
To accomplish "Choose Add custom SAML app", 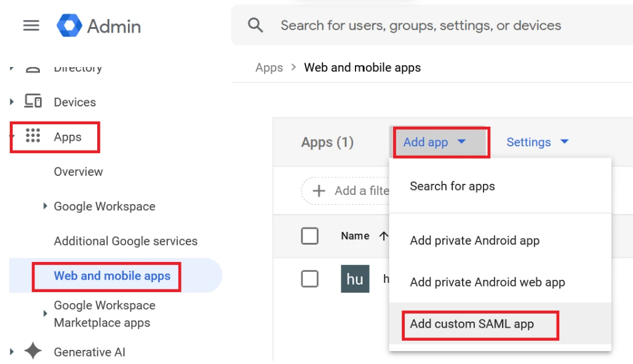I will (472, 324).
